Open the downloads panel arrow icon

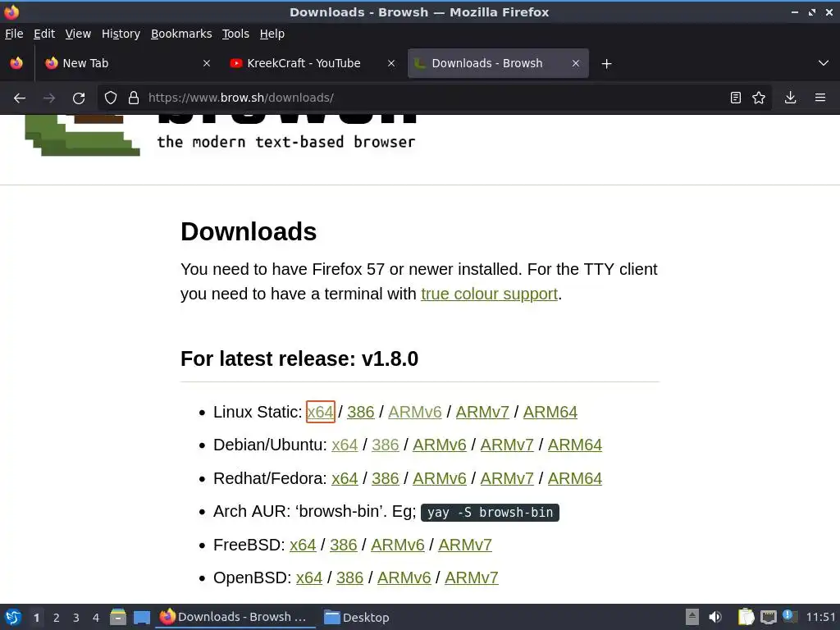click(790, 98)
